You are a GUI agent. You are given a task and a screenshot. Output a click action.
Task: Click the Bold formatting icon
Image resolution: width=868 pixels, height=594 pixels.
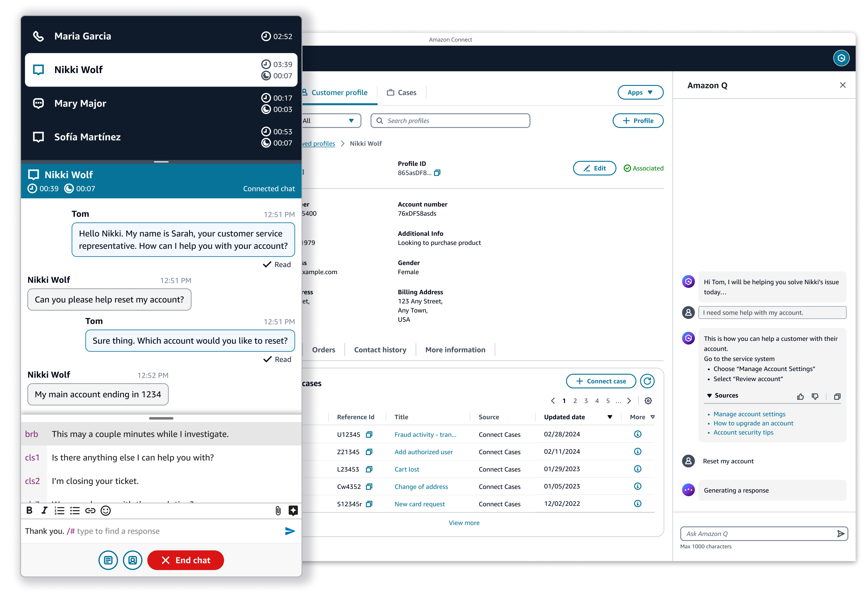(x=30, y=510)
